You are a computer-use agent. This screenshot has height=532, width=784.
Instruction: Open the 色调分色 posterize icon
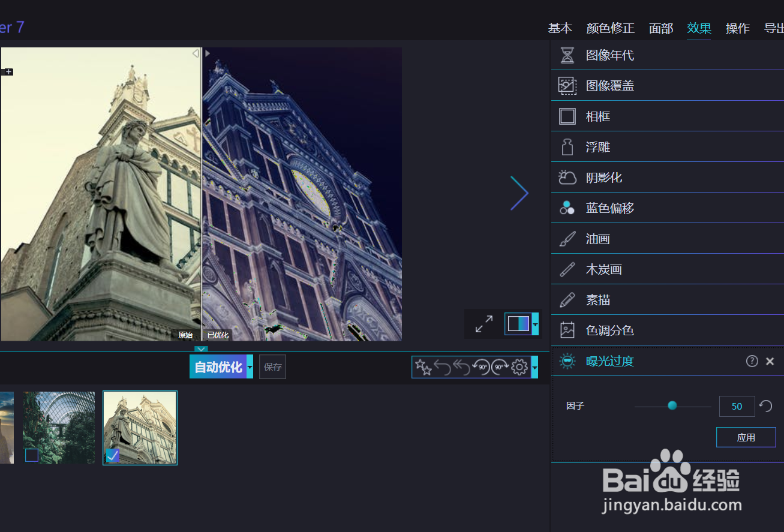[x=567, y=330]
